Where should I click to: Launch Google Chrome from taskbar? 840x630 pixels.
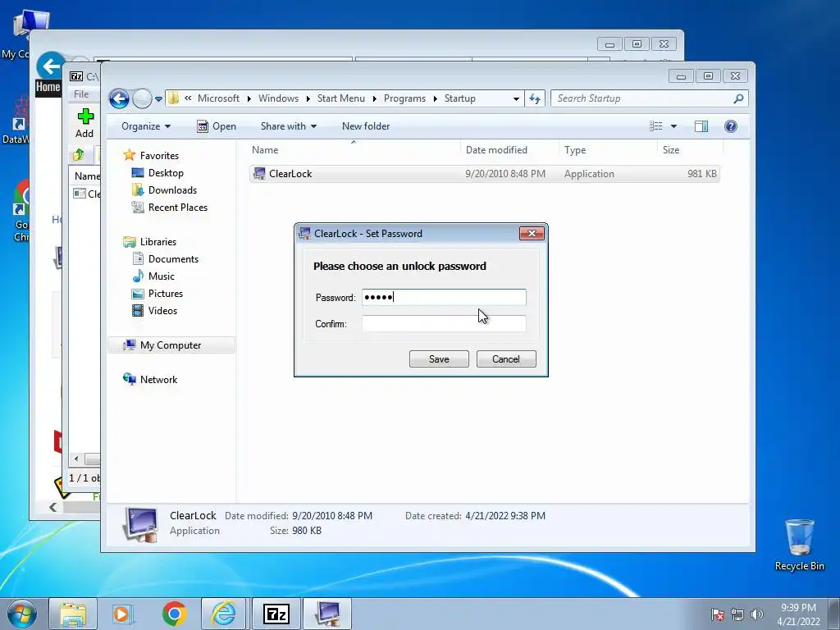click(174, 614)
